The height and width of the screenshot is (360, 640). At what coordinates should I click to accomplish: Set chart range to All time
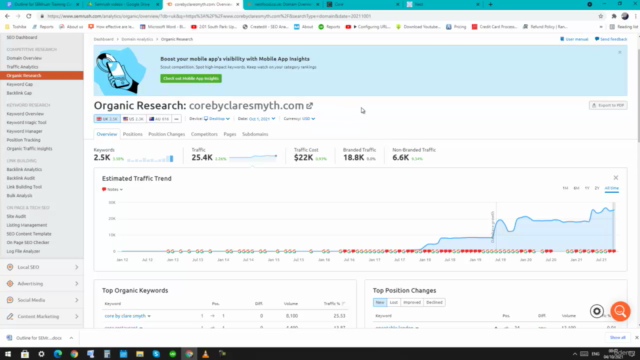pos(611,188)
